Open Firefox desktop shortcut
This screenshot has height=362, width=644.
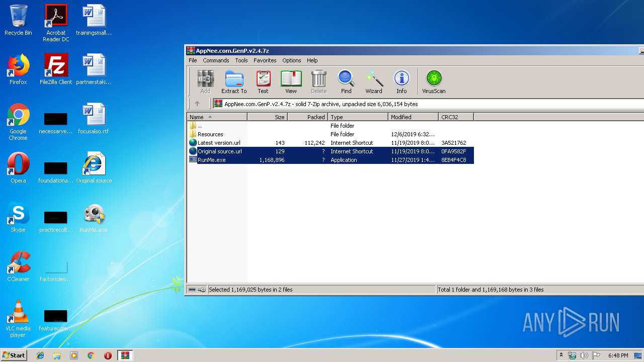click(x=18, y=69)
